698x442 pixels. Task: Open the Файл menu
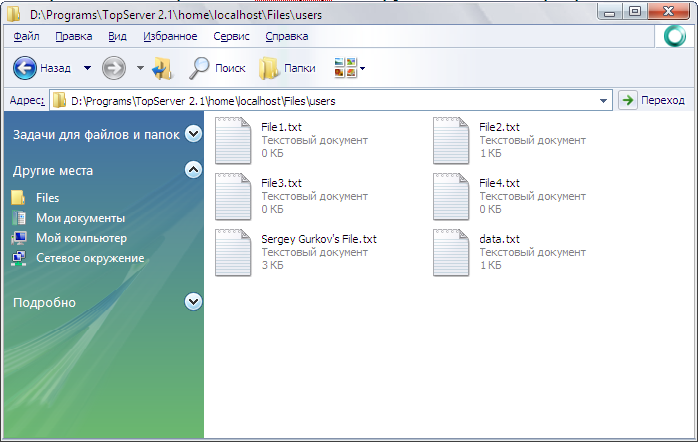pyautogui.click(x=26, y=36)
